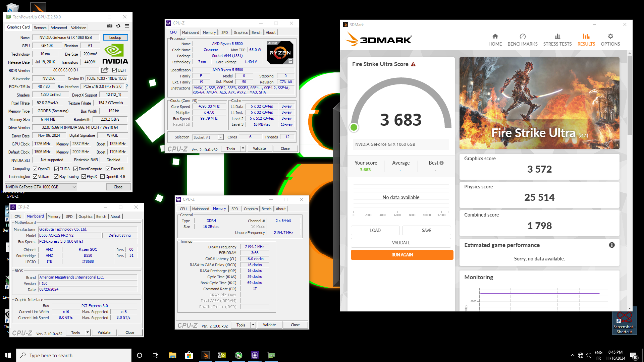Switch to 3DMark taskbar icon
644x362 pixels.
206,355
